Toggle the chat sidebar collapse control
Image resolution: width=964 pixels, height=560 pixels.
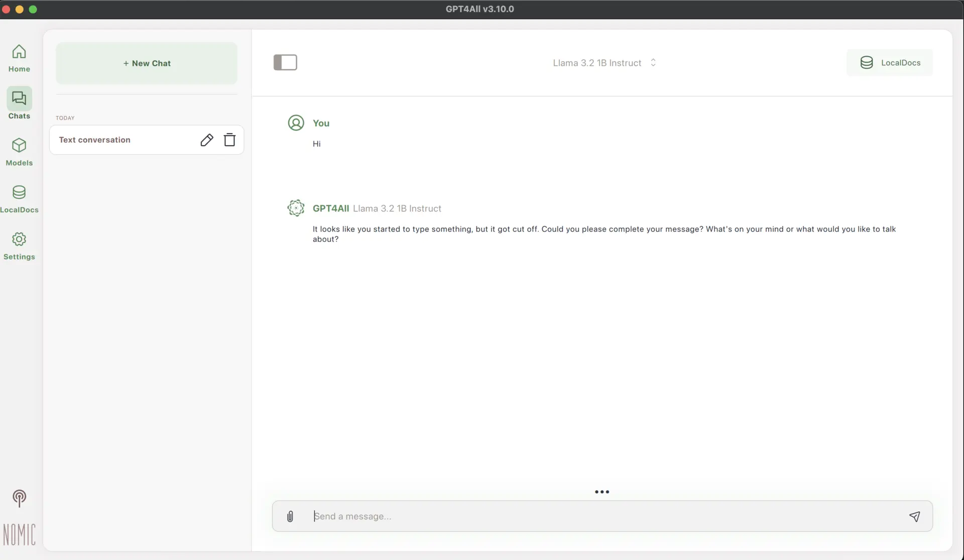(x=285, y=62)
